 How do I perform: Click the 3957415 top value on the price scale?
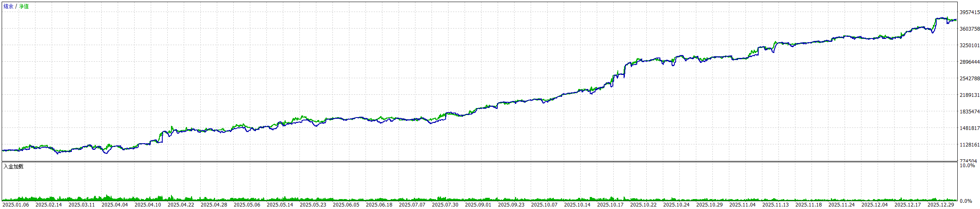coord(970,12)
